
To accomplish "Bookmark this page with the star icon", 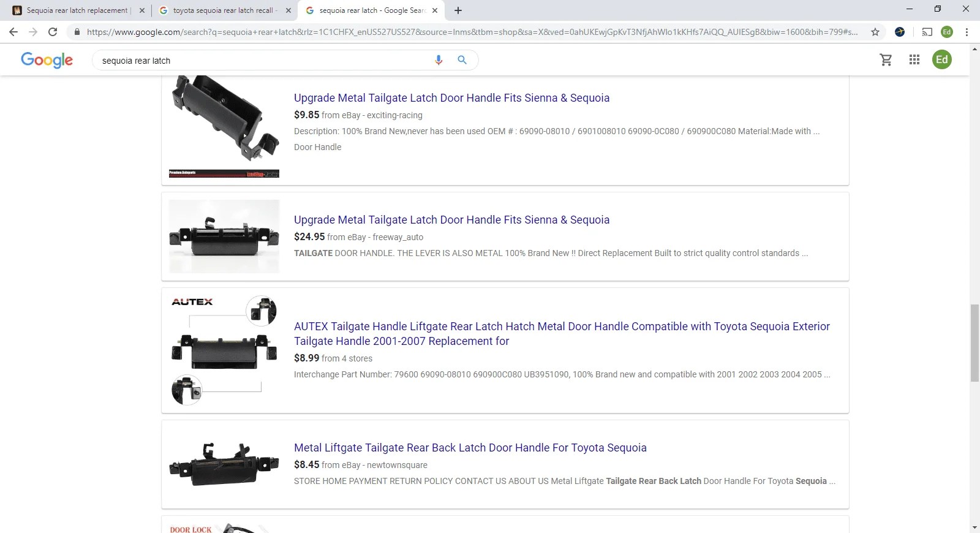I will coord(875,32).
